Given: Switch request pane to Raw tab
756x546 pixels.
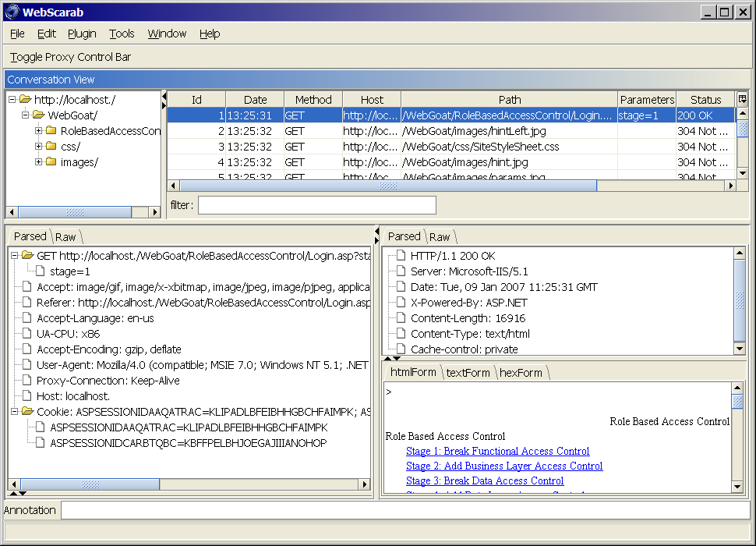Looking at the screenshot, I should (x=65, y=237).
